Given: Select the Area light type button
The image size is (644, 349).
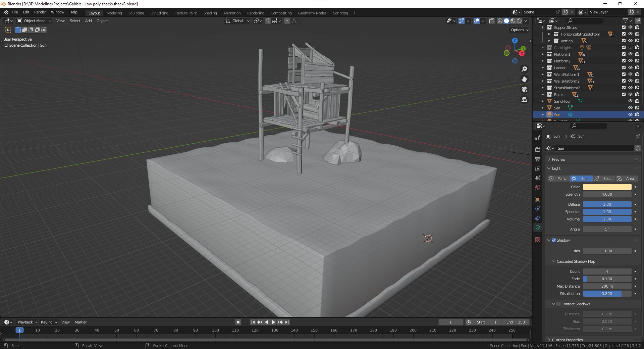Looking at the screenshot, I should pyautogui.click(x=627, y=179).
